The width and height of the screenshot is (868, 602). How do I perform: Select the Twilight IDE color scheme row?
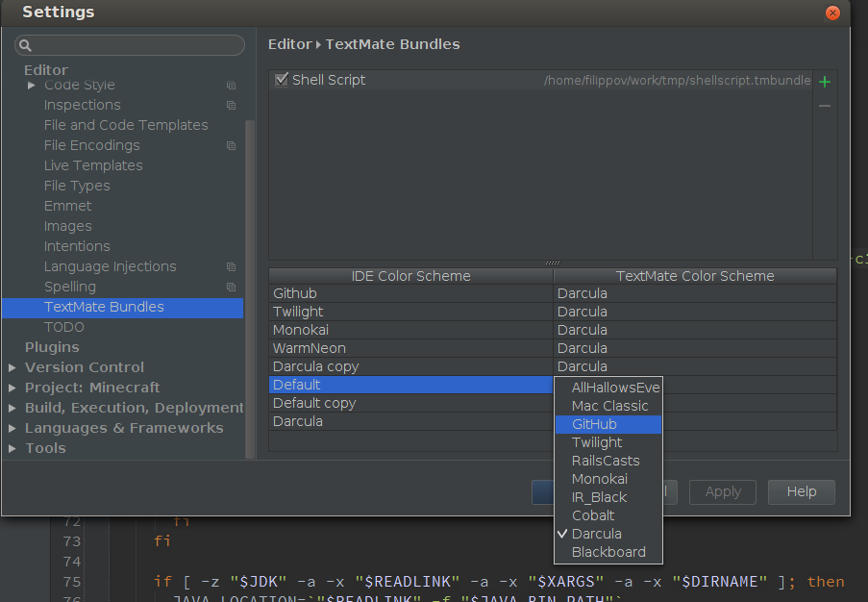click(410, 312)
